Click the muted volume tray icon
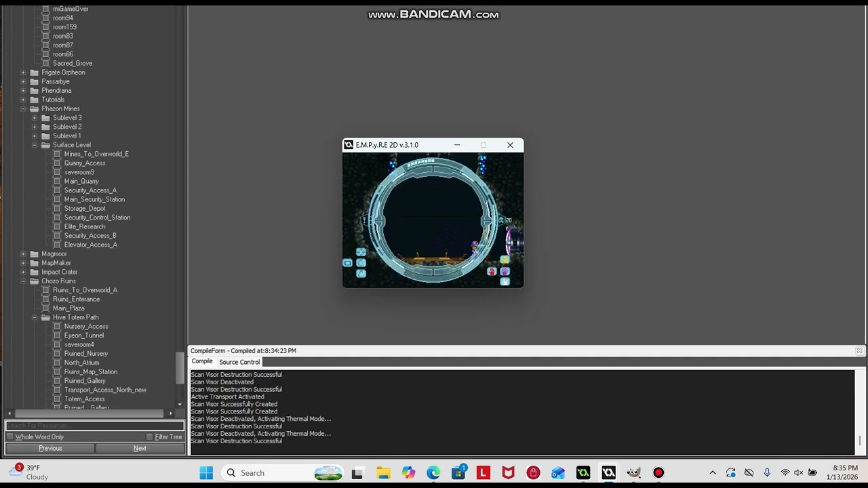 [798, 472]
